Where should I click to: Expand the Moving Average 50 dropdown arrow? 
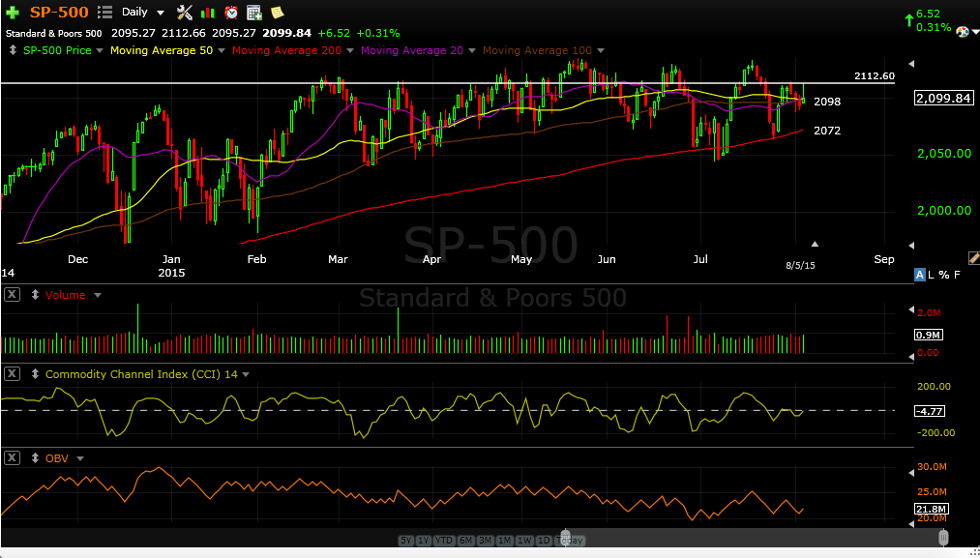(x=222, y=50)
